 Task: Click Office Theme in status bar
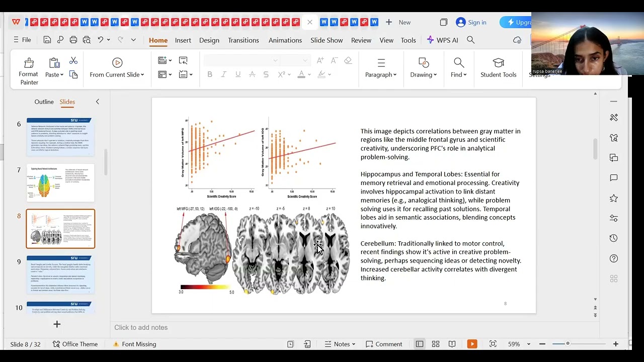click(75, 344)
